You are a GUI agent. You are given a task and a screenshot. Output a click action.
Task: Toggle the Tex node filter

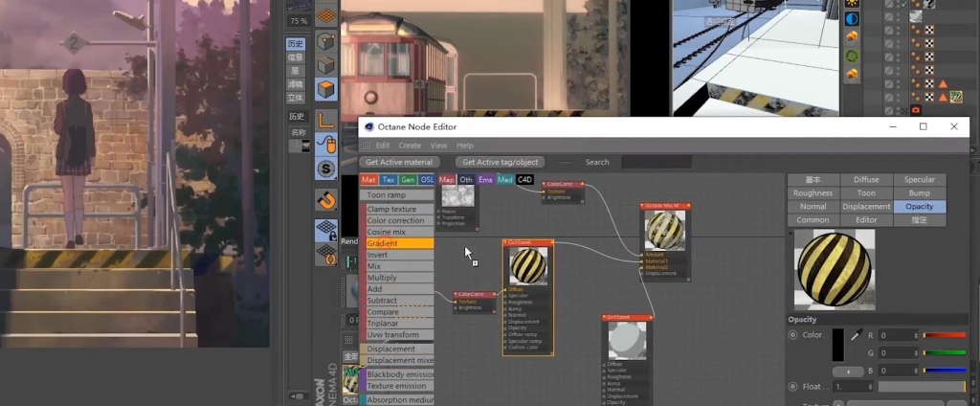[x=389, y=180]
